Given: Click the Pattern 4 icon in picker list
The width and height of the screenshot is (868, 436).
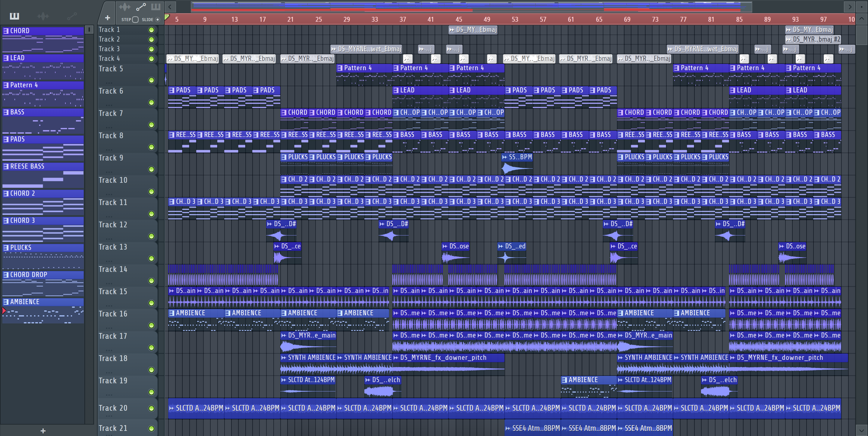Looking at the screenshot, I should tap(6, 85).
